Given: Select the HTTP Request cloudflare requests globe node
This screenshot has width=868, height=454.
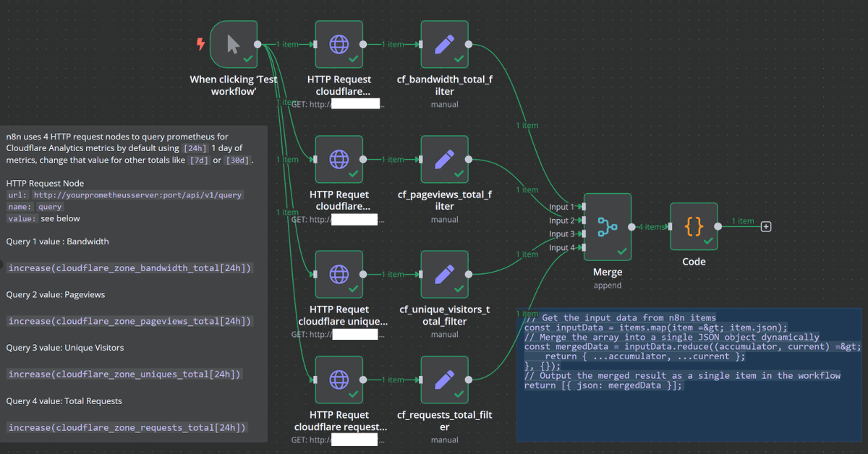Looking at the screenshot, I should click(x=339, y=380).
